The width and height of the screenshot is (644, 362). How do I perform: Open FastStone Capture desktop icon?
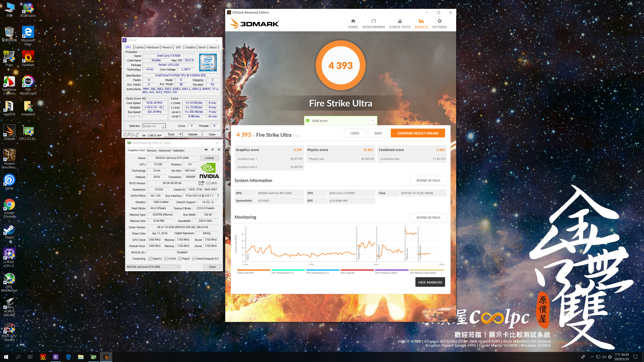point(9,85)
